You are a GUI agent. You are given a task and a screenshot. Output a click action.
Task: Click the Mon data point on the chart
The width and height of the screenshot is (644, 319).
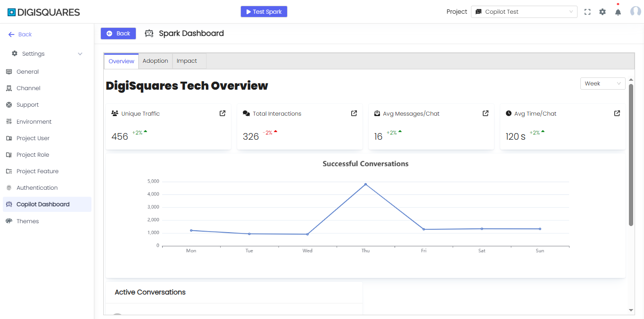tap(191, 230)
